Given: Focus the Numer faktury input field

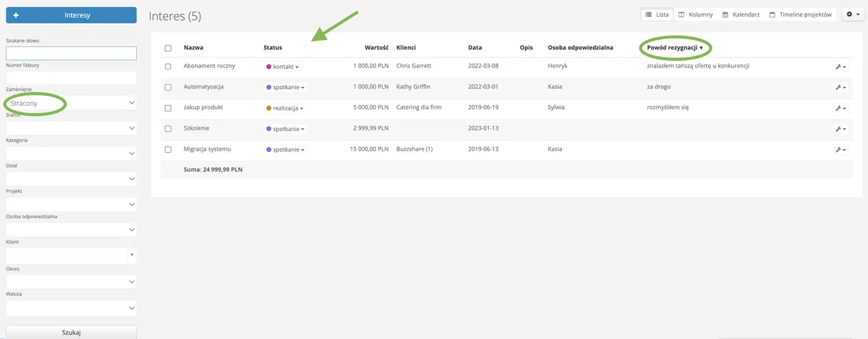Looking at the screenshot, I should (71, 78).
